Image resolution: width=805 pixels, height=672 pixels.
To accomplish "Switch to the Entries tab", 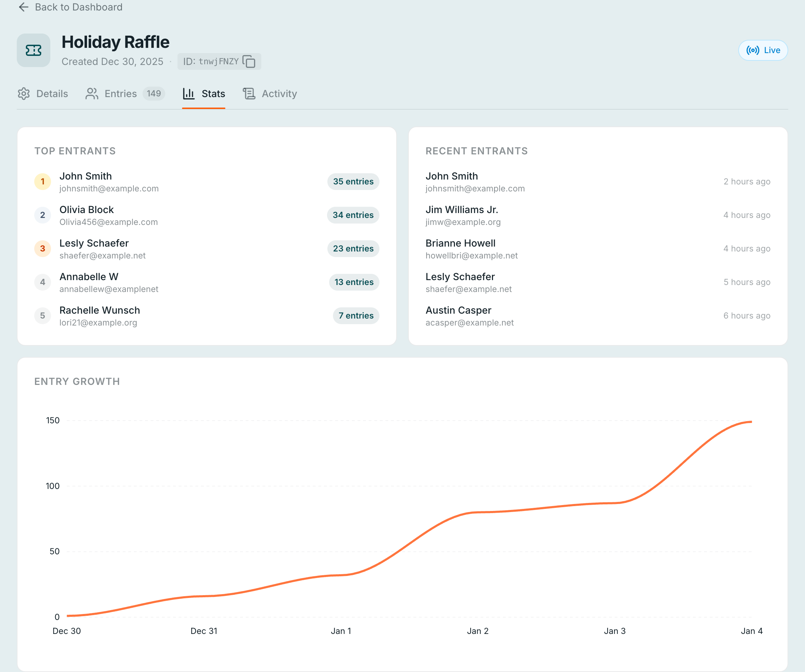I will (121, 94).
